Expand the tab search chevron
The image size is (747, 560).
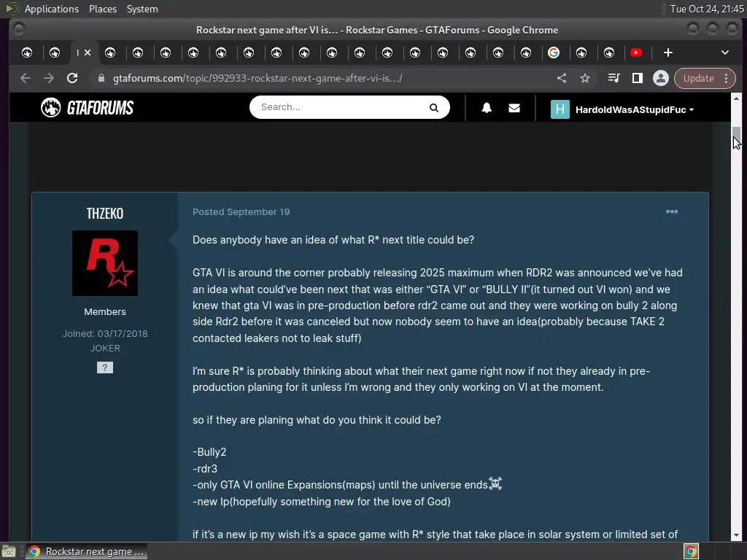[x=724, y=52]
